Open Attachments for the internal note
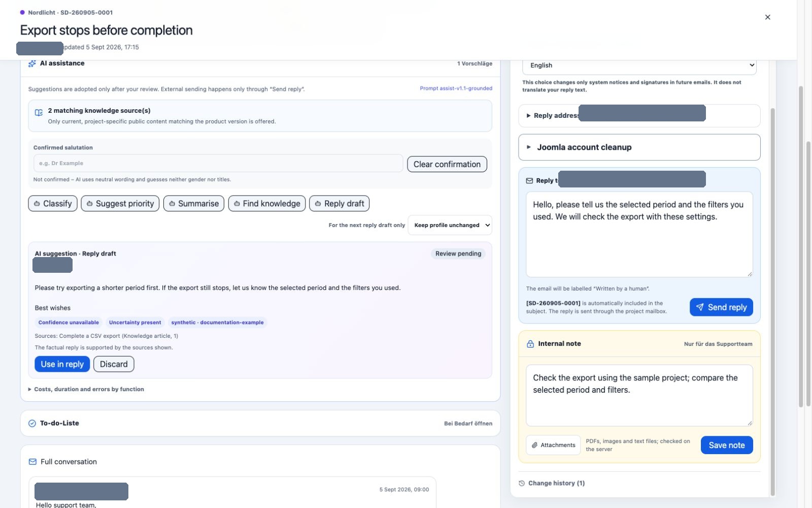 [x=553, y=445]
